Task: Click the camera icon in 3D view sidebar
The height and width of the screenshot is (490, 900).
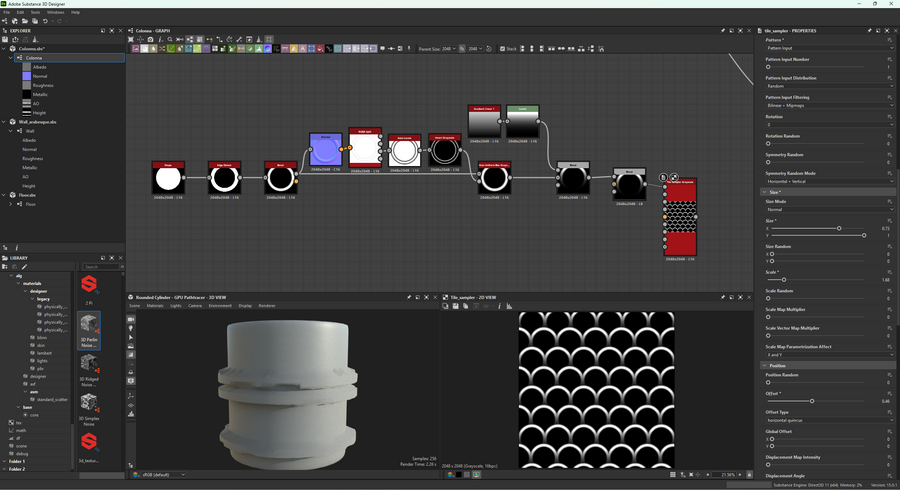Action: (x=131, y=319)
